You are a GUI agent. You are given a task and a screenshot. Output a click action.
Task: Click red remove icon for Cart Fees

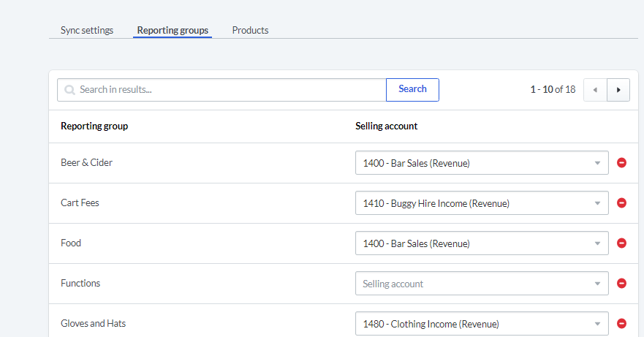[621, 203]
